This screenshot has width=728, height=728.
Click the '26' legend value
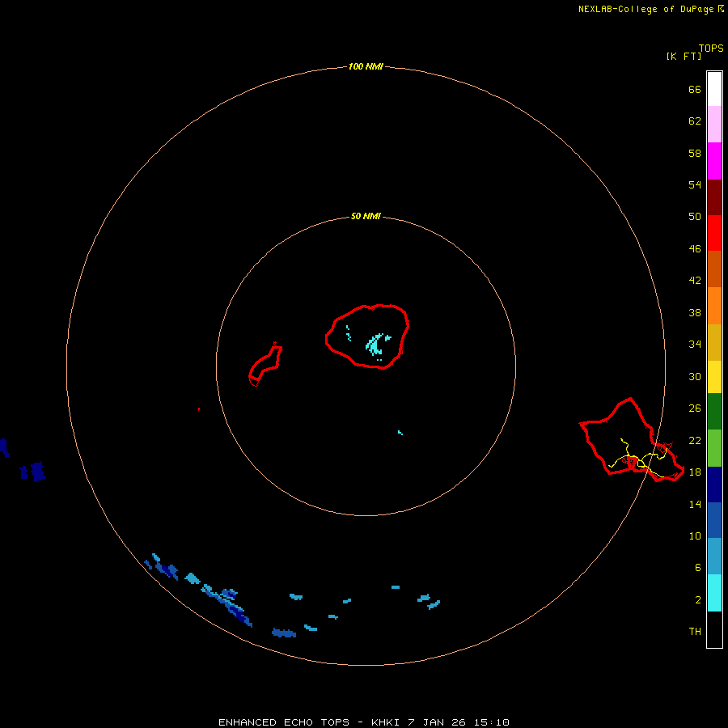(x=695, y=408)
